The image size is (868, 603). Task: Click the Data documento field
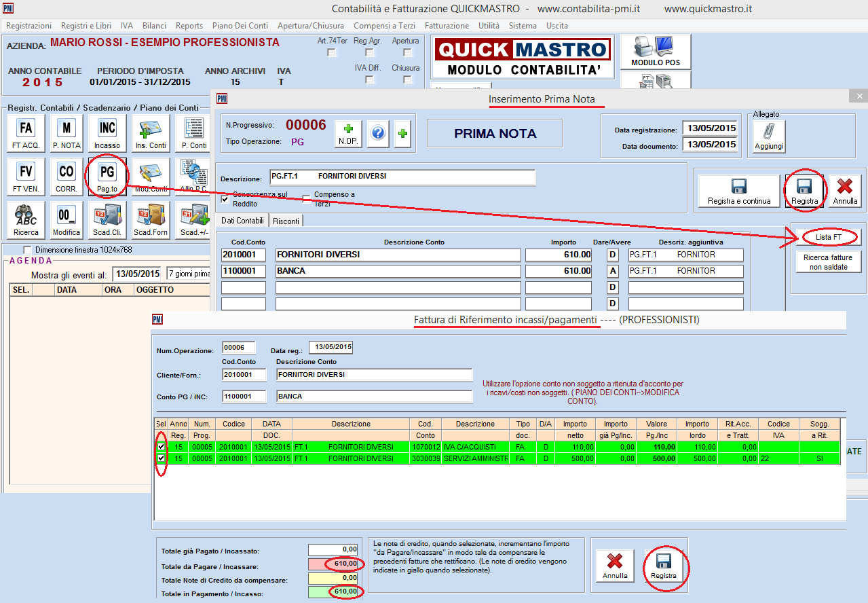(x=710, y=144)
